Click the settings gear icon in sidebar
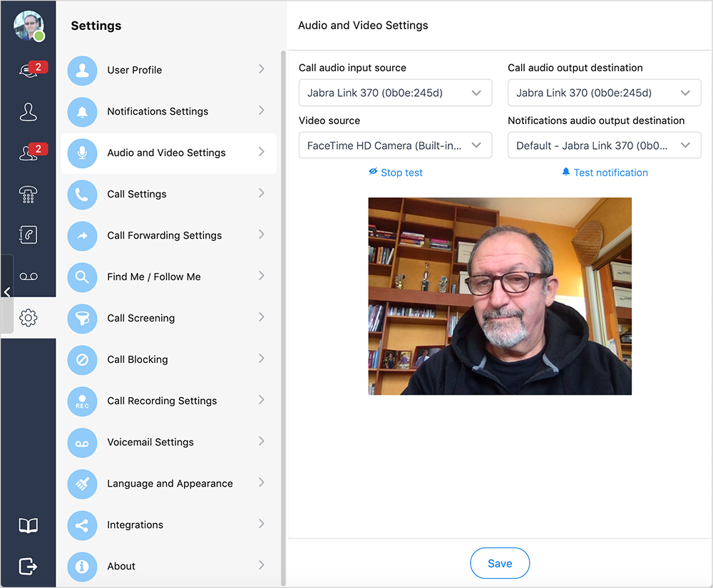 pos(29,318)
